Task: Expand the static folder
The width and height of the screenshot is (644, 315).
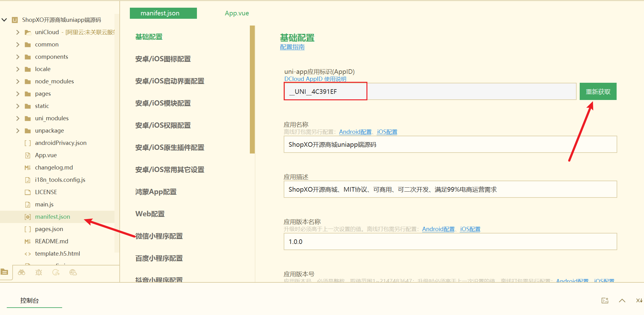Action: [x=18, y=106]
